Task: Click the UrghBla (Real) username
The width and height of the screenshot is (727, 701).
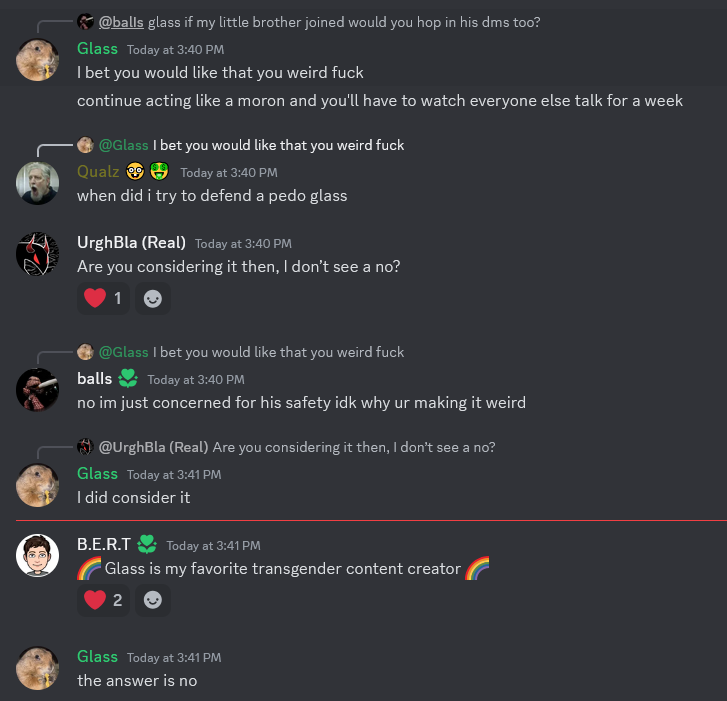Action: pos(131,242)
